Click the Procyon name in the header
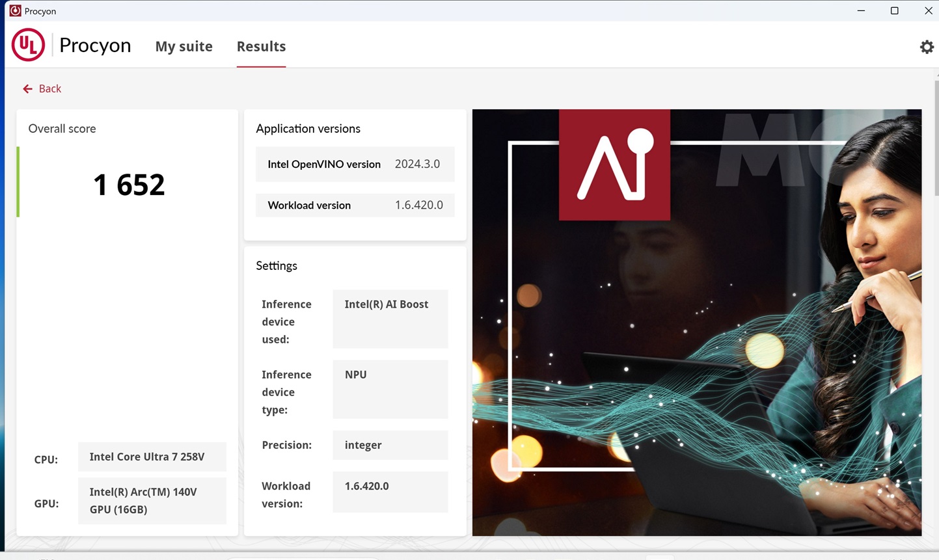 pyautogui.click(x=95, y=46)
